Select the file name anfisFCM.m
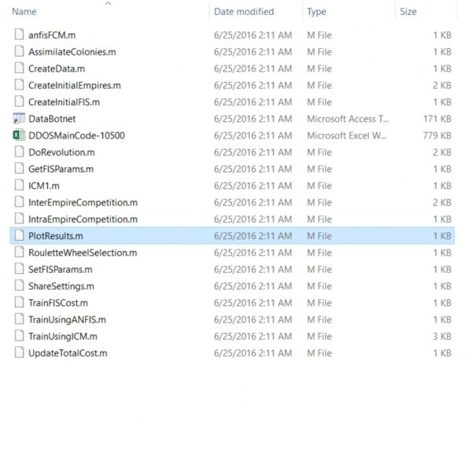Image resolution: width=472 pixels, height=476 pixels. [52, 35]
